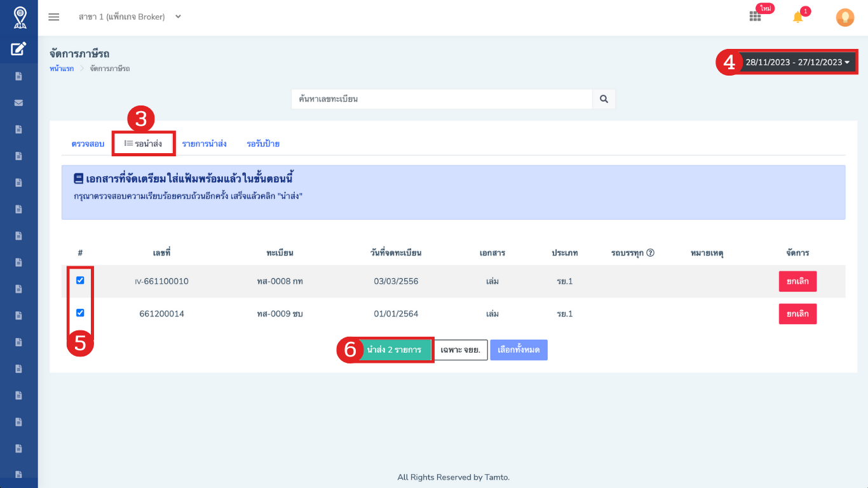The width and height of the screenshot is (868, 488).
Task: Click the Tamto logo in the sidebar
Action: 20,17
